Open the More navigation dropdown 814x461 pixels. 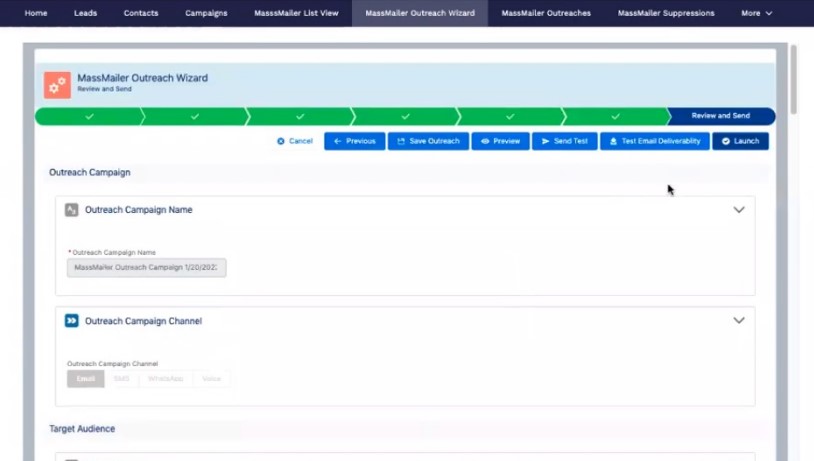click(x=756, y=13)
